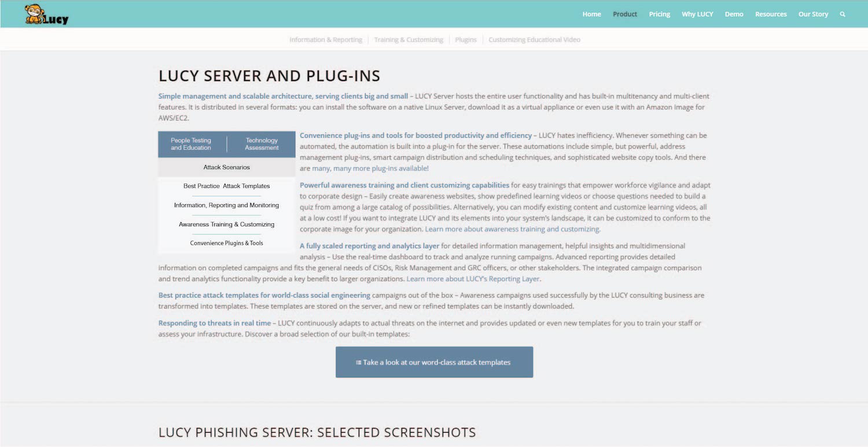Click the Technology Assessment diagram header
Viewport: 868px width, 447px height.
(262, 144)
